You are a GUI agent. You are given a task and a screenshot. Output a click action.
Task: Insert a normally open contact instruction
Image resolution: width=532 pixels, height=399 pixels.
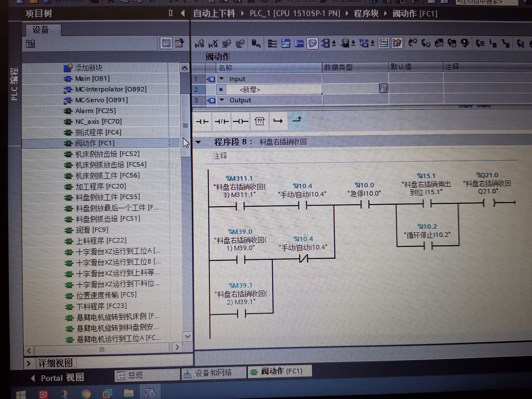pos(202,122)
